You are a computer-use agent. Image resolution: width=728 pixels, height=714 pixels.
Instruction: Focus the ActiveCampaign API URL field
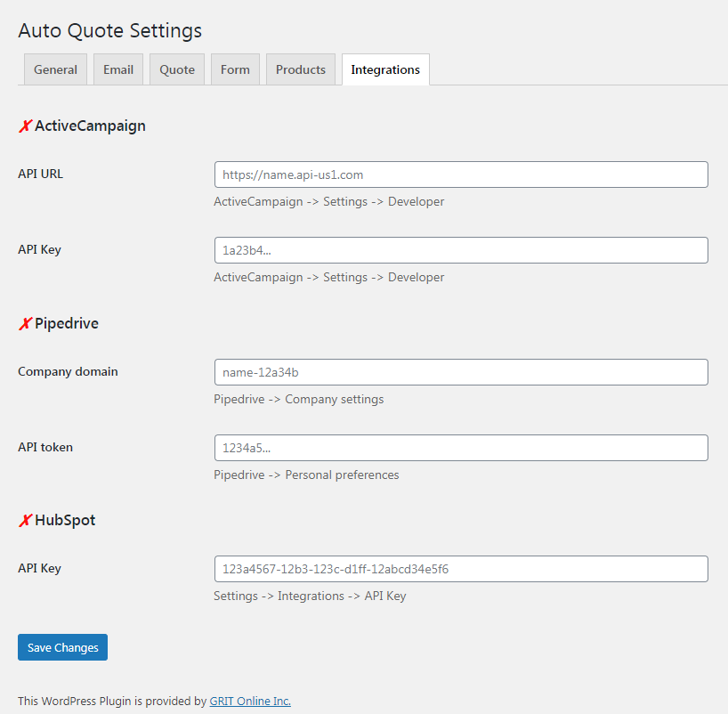[x=461, y=174]
